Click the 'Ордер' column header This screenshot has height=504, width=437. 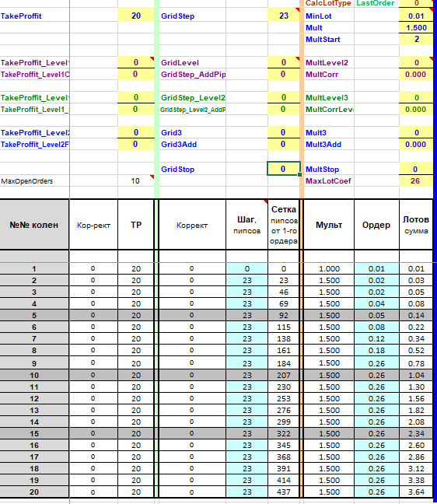[x=376, y=225]
